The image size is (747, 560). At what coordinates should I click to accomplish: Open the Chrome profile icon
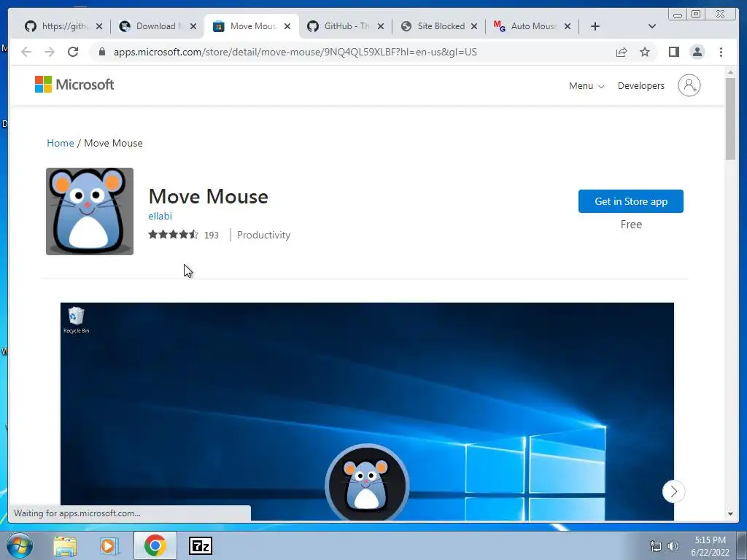pyautogui.click(x=697, y=52)
